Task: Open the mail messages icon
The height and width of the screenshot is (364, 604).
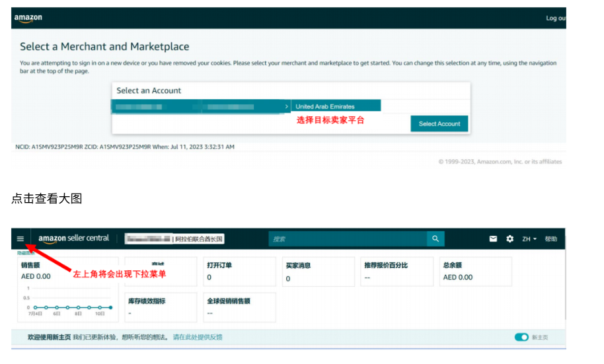Action: click(493, 239)
